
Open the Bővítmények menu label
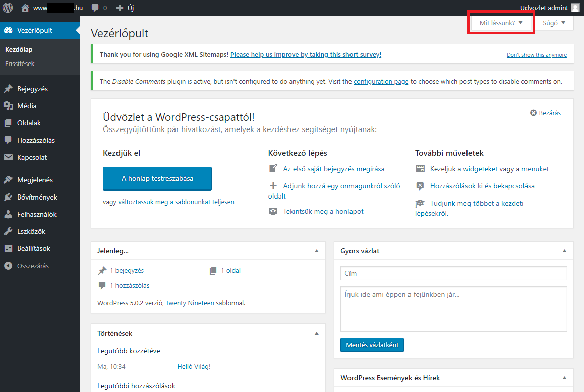37,197
